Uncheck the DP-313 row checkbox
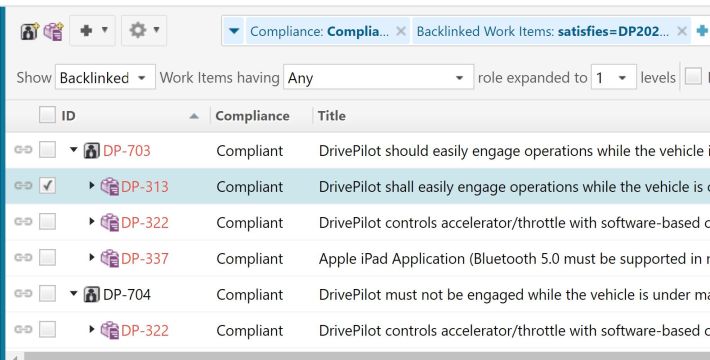The width and height of the screenshot is (710, 360). [48, 186]
